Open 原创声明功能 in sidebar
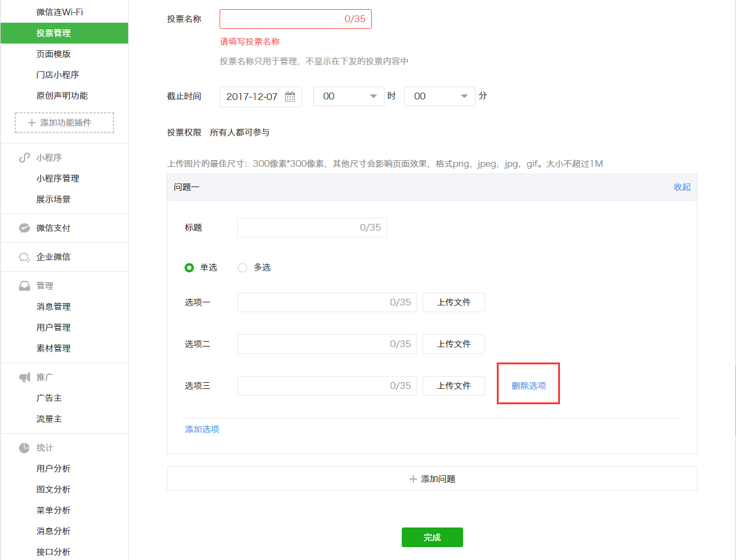 point(62,96)
